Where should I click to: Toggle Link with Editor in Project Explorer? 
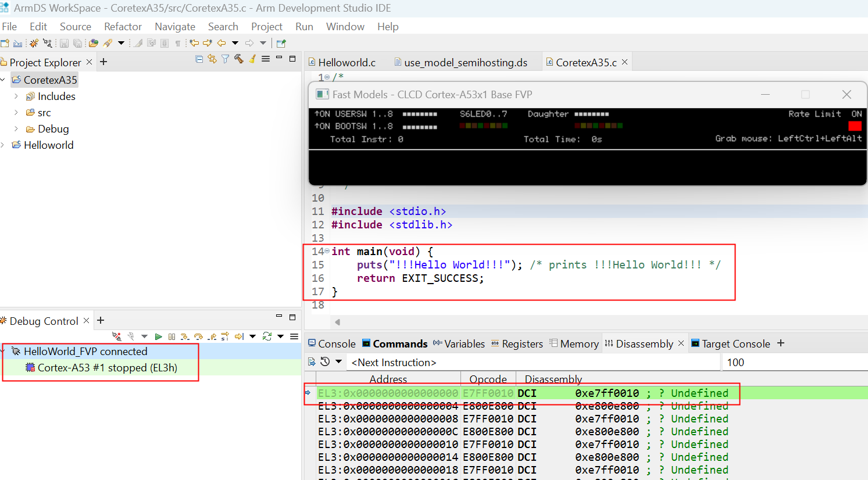[212, 59]
